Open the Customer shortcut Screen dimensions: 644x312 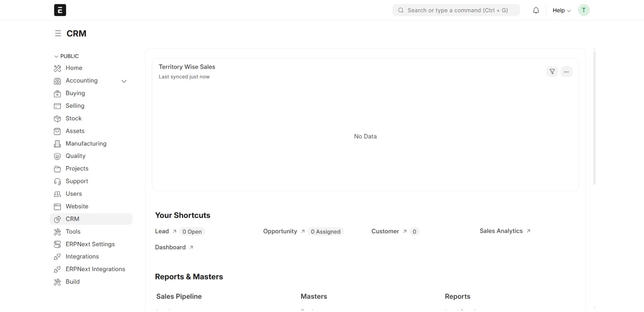click(x=385, y=232)
